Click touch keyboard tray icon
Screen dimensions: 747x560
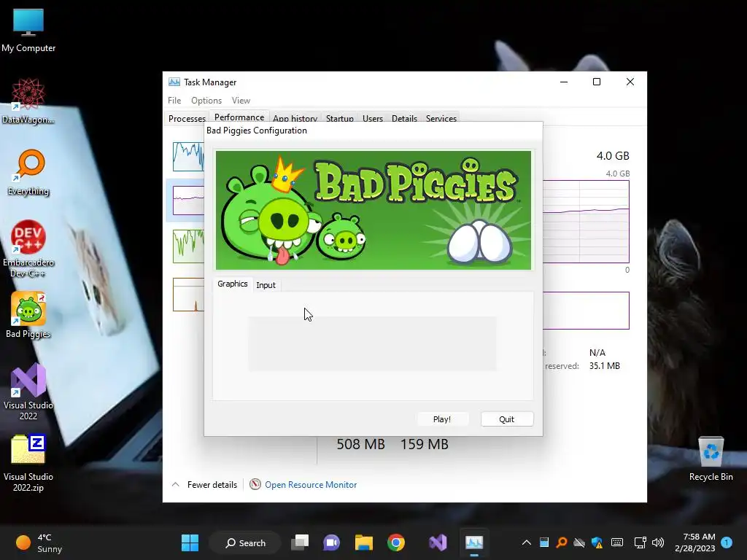pos(617,542)
